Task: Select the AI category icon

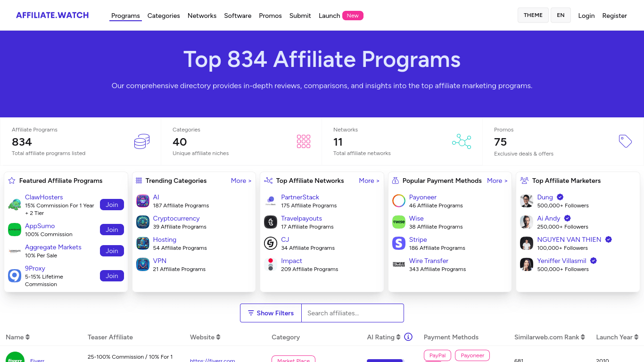Action: pyautogui.click(x=142, y=200)
